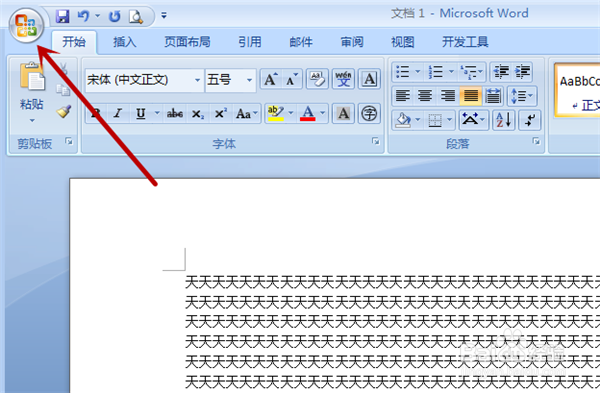Expand the 粘贴 options arrow
Screen dimensions: 600x393
pos(32,120)
